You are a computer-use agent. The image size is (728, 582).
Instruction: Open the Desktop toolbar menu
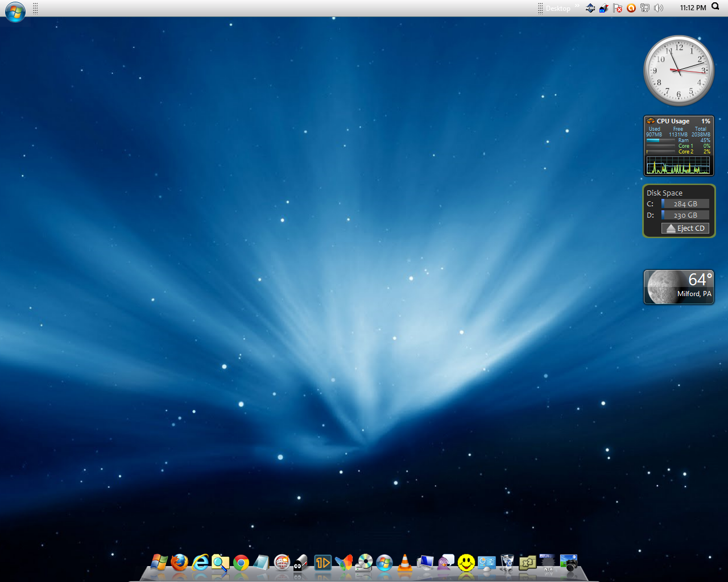558,8
